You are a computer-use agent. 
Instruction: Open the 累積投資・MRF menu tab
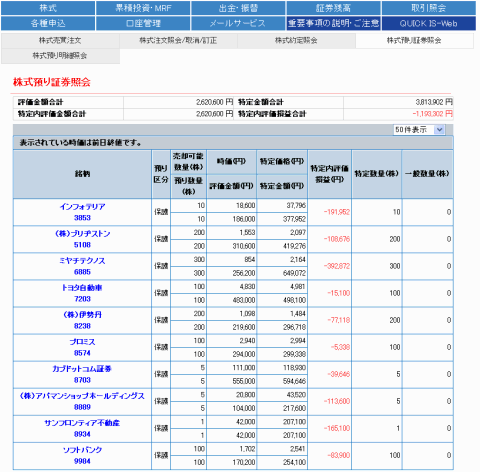coord(143,8)
